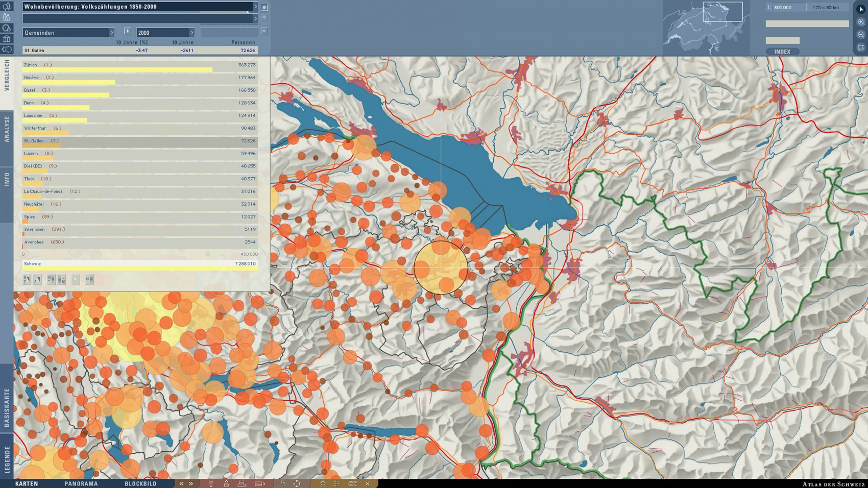Open the state and politics building icon
The width and height of the screenshot is (868, 488).
(x=7, y=39)
